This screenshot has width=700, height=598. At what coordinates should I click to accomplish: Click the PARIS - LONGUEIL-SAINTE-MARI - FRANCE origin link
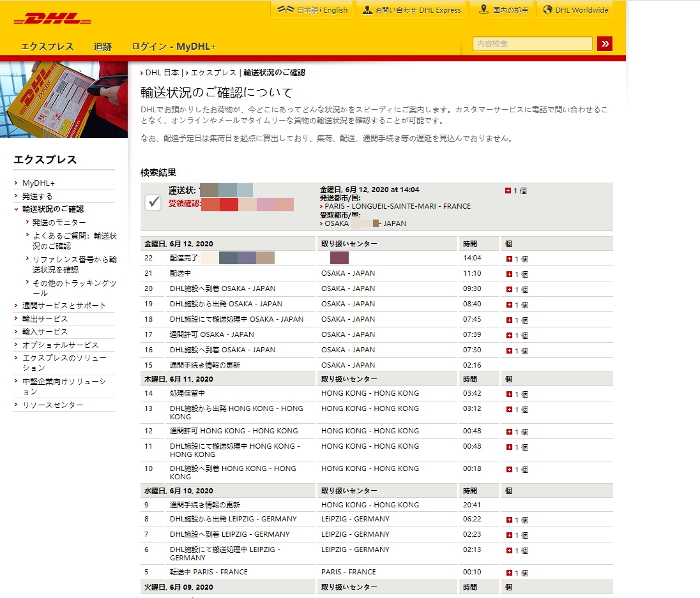pos(397,207)
